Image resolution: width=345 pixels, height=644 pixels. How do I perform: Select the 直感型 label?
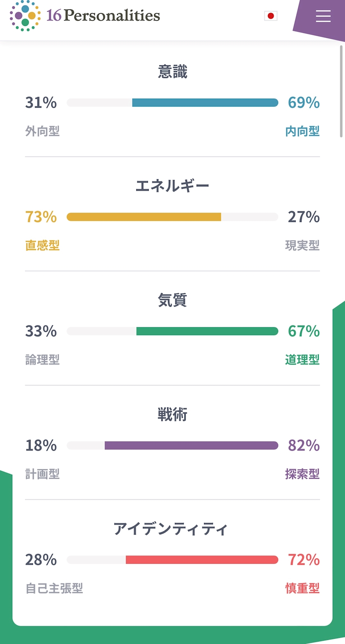pos(42,246)
